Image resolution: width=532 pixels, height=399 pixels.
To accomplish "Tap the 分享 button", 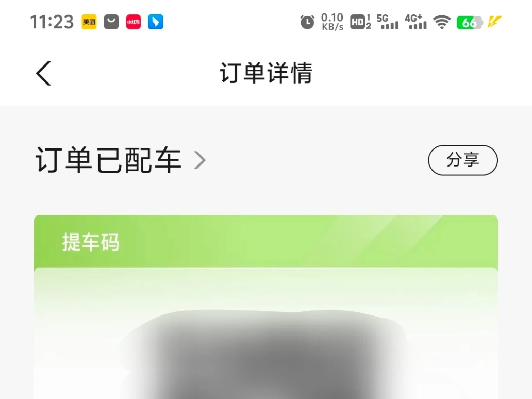I will click(x=463, y=160).
